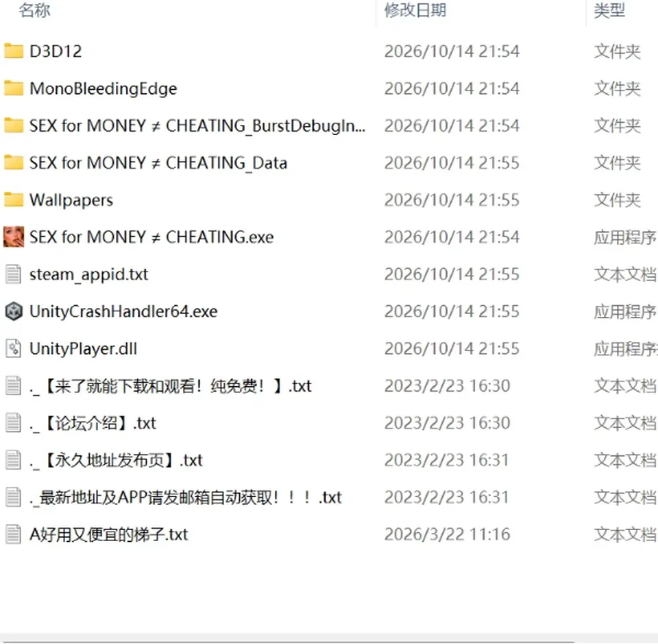The height and width of the screenshot is (644, 658).
Task: Select the name A好用又便宜的梯子.txt
Action: [109, 534]
